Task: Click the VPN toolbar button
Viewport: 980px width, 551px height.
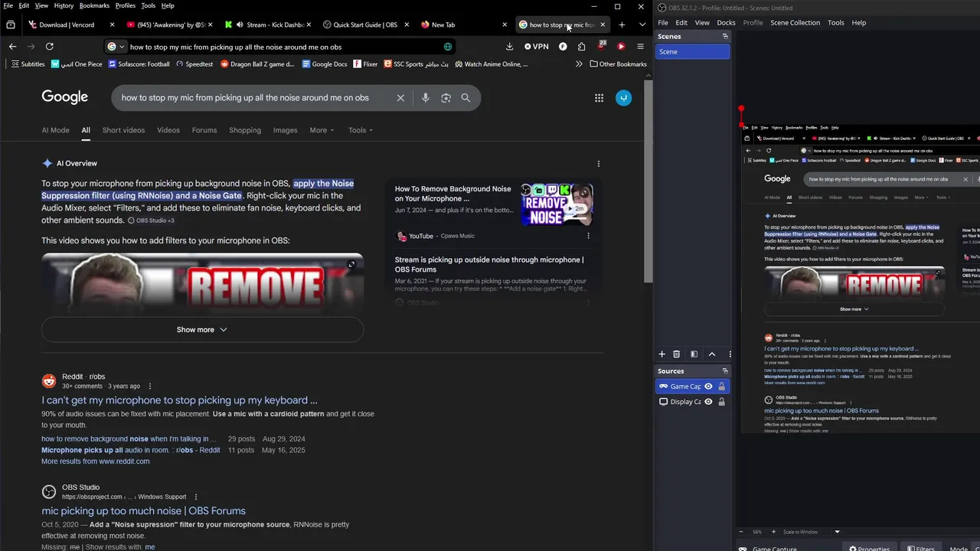Action: click(x=536, y=47)
